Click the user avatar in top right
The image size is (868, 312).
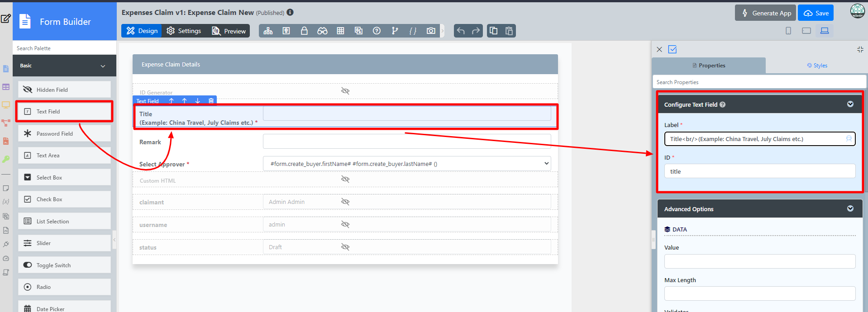(857, 11)
